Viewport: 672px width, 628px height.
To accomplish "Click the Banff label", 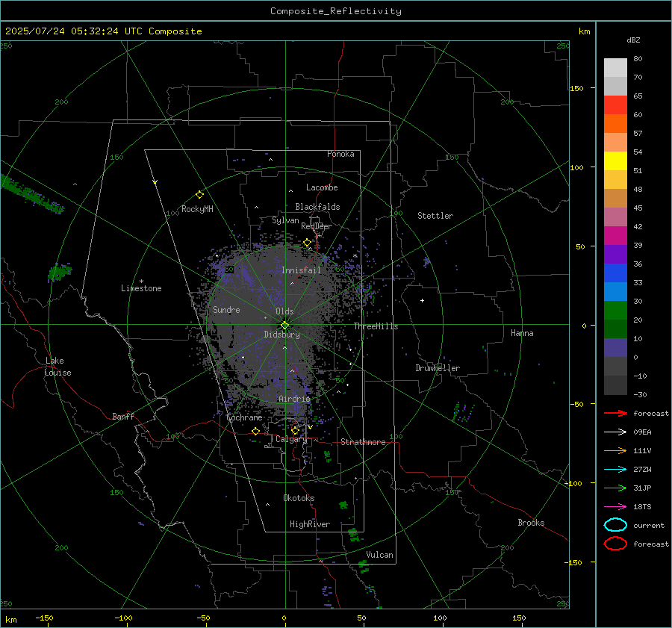I will (123, 416).
